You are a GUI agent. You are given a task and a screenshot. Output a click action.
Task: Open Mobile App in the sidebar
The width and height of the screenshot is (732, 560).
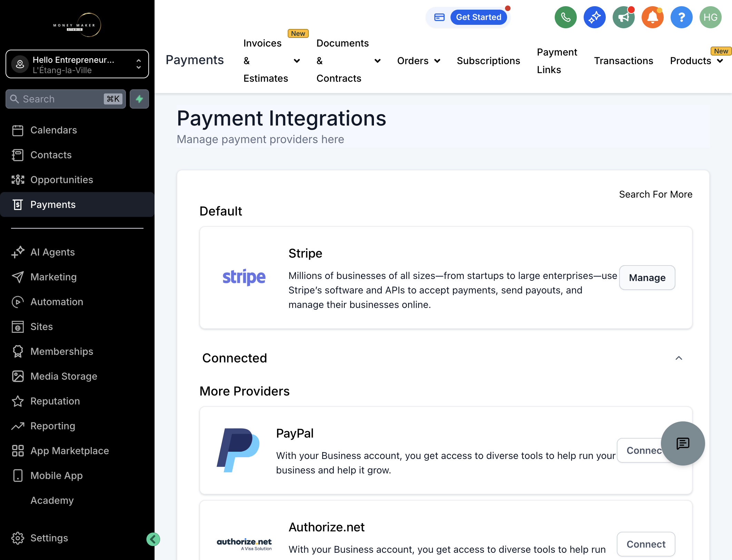(x=77, y=476)
